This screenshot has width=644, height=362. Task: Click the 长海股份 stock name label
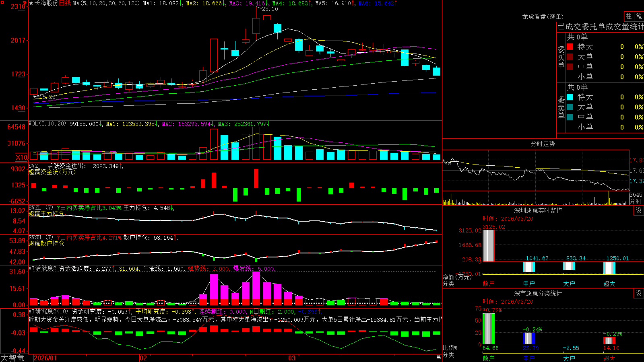tap(46, 3)
